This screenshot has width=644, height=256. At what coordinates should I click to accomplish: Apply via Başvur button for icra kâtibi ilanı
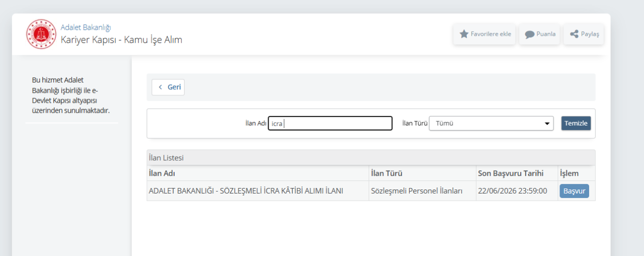point(574,191)
